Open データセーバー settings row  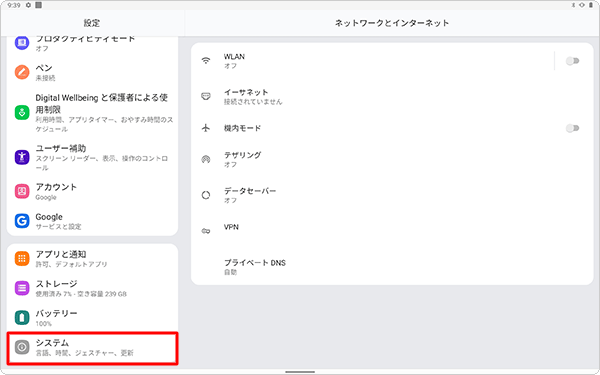[392, 195]
